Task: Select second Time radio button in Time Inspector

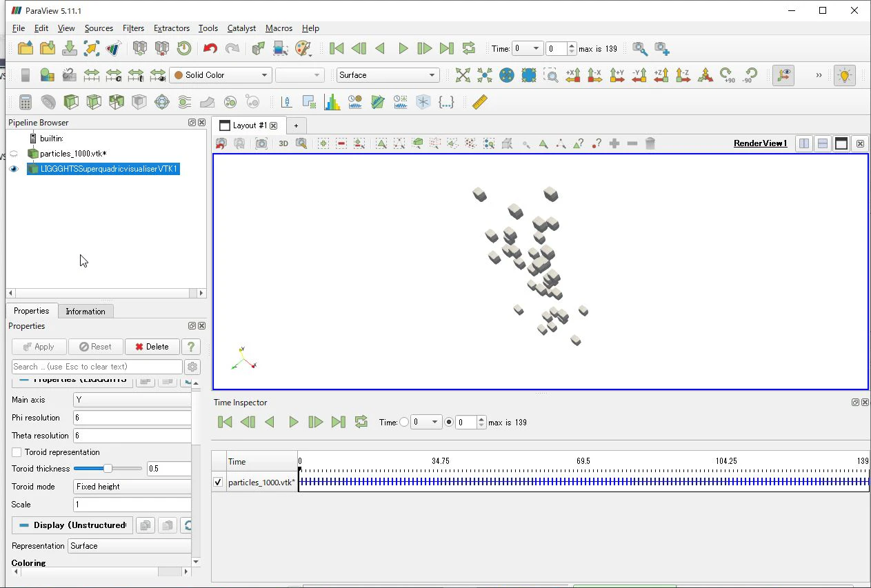Action: (x=449, y=422)
